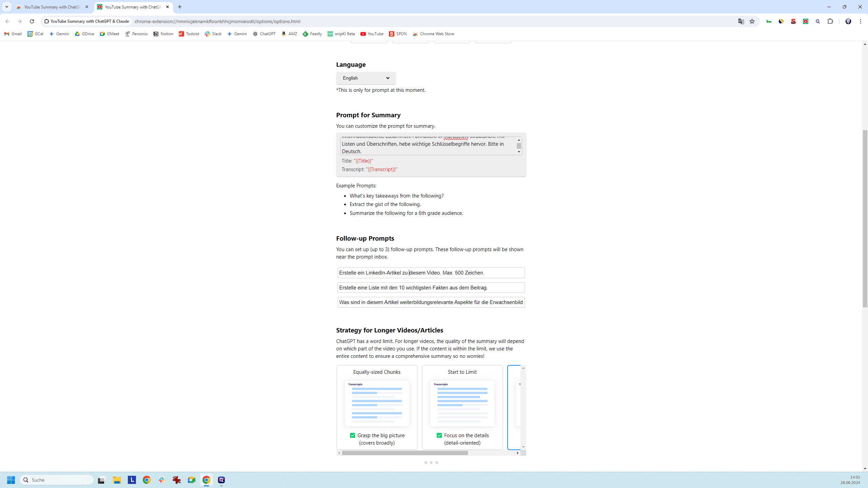Edit the 'weiterbildungsrelevante Aspekte' follow-up field
The width and height of the screenshot is (868, 488).
431,302
